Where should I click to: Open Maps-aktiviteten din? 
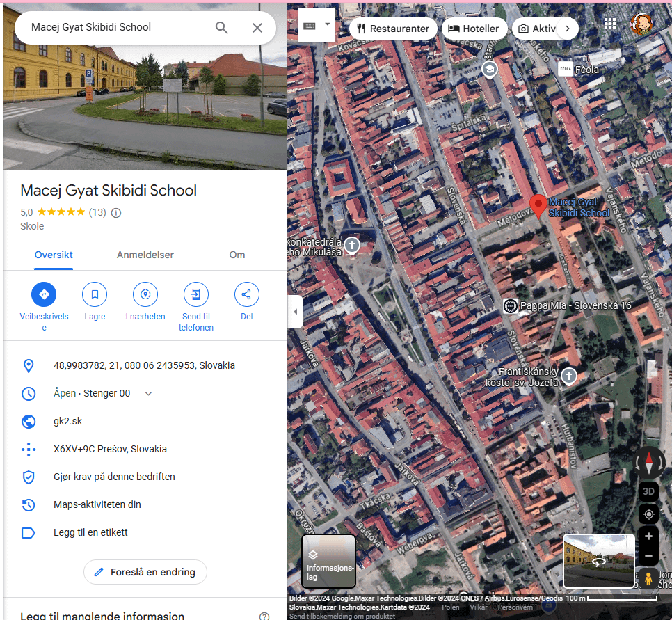point(97,504)
